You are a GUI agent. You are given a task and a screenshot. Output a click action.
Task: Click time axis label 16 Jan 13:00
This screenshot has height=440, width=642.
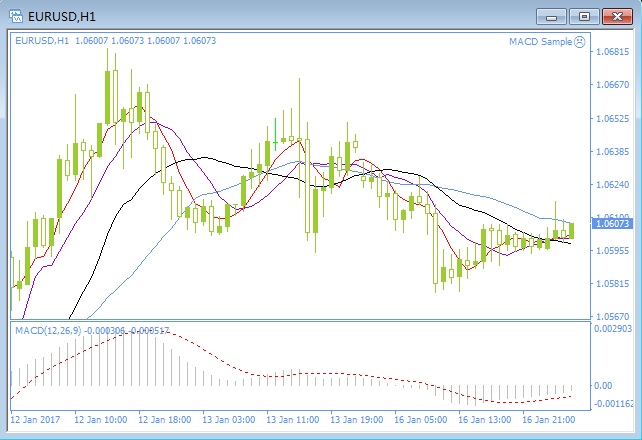click(x=484, y=420)
